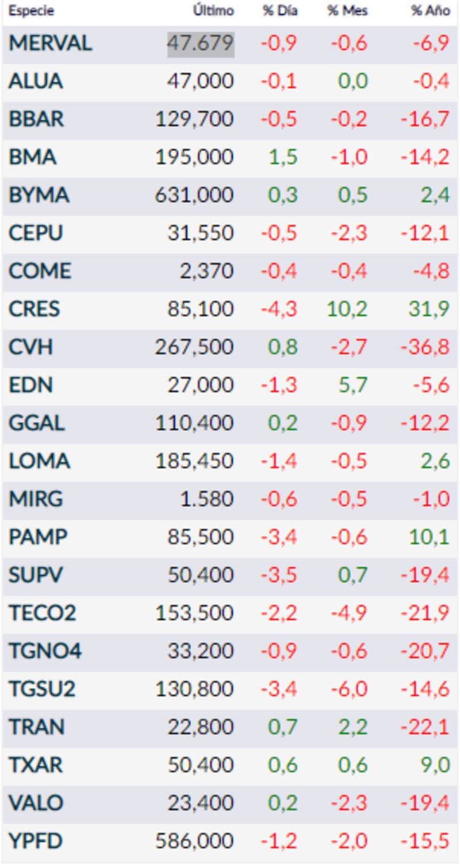This screenshot has width=460, height=868.
Task: Click the CEPU ticker symbol
Action: coord(36,234)
